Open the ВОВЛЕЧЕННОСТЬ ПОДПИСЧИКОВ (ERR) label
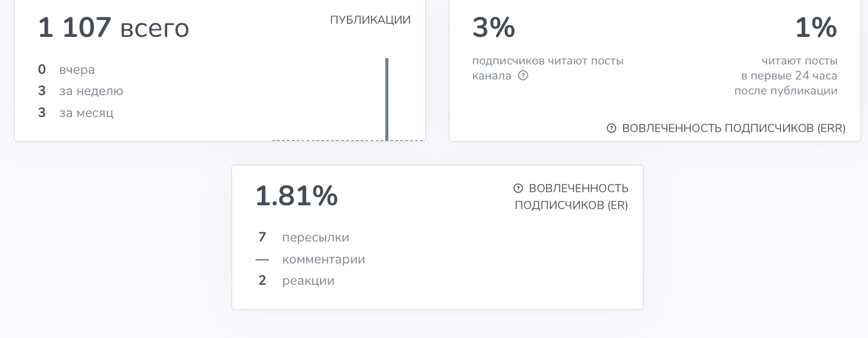Image resolution: width=868 pixels, height=338 pixels. pyautogui.click(x=733, y=128)
